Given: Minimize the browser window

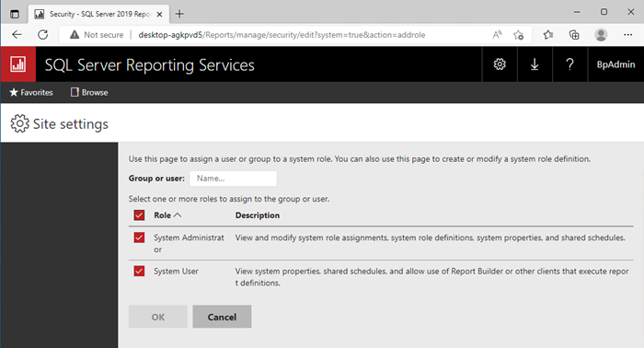Looking at the screenshot, I should [x=577, y=12].
